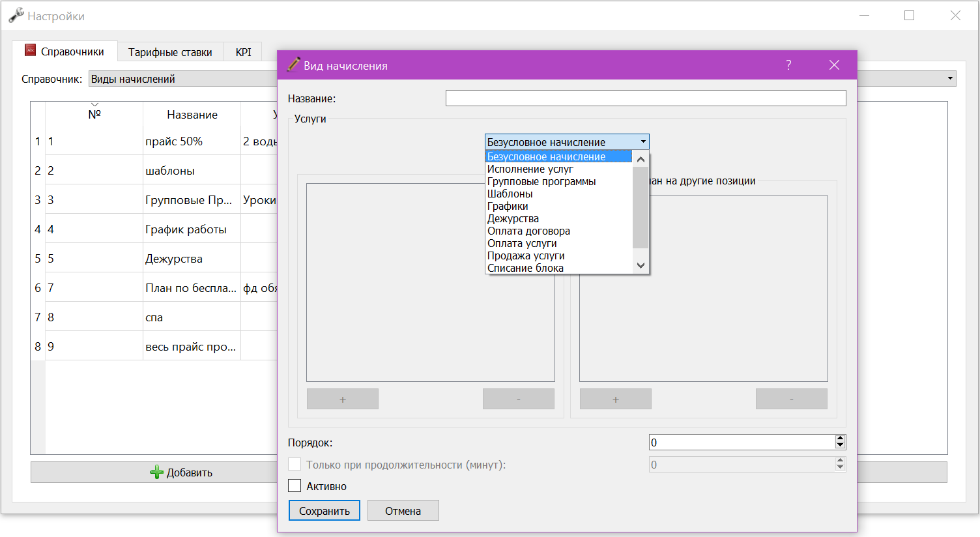Click plus button under right positions list
This screenshot has width=980, height=537.
[616, 399]
